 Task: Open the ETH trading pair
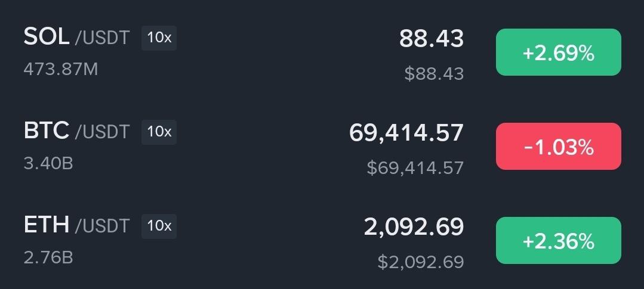pos(47,225)
